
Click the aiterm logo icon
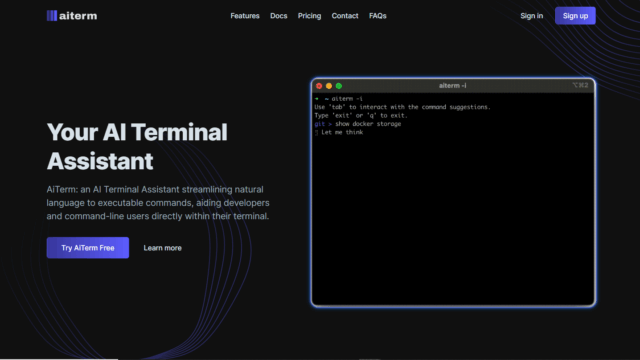[x=52, y=16]
